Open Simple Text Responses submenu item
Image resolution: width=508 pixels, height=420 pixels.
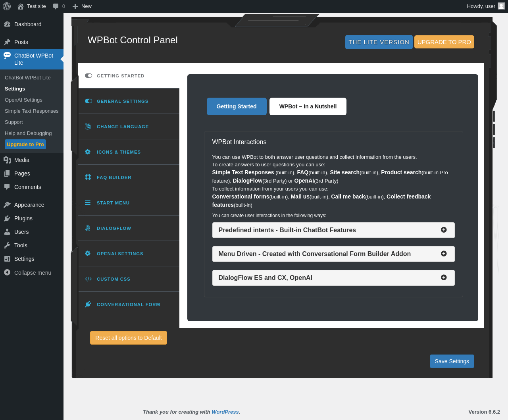click(32, 111)
